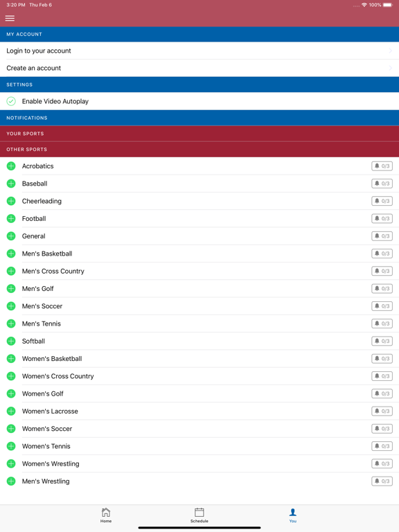Click the green plus beside Football
Screen dimensions: 399x532
[x=11, y=218]
